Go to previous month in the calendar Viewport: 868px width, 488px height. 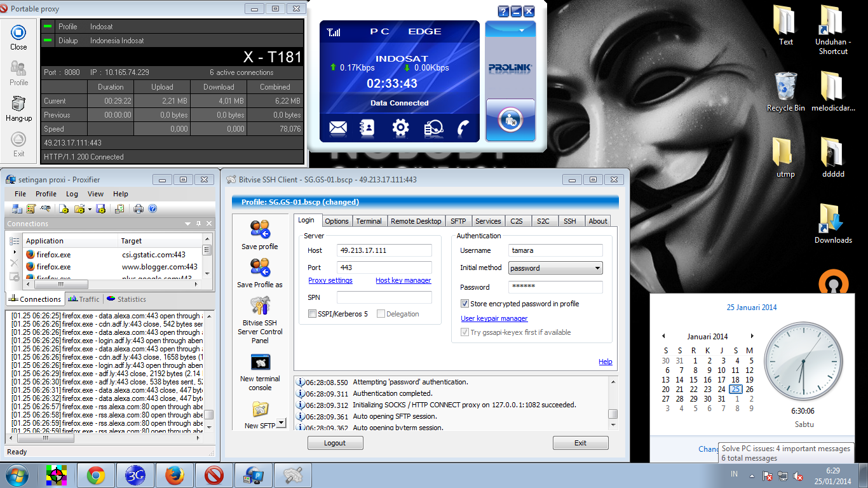pos(663,336)
